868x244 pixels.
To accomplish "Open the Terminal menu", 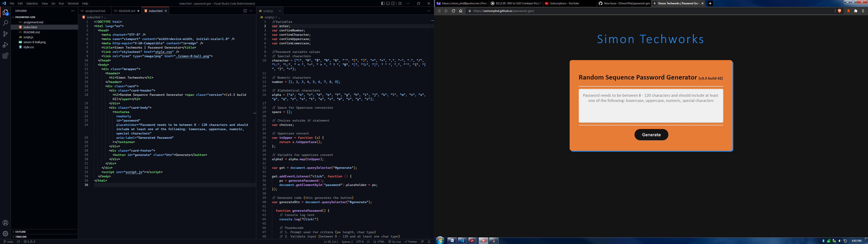I will pyautogui.click(x=73, y=3).
